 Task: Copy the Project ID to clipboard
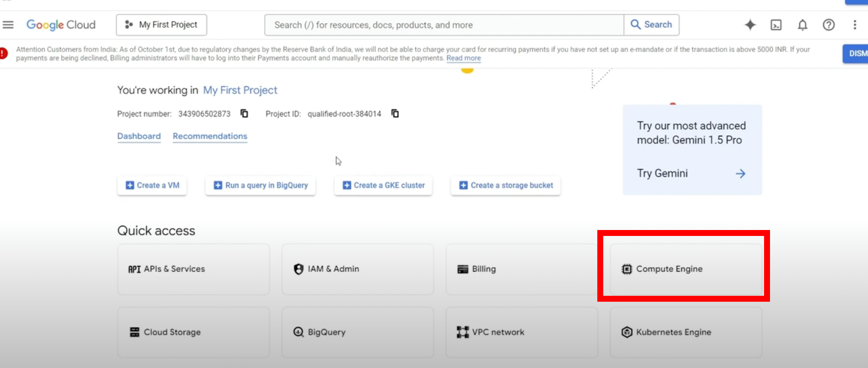point(395,114)
